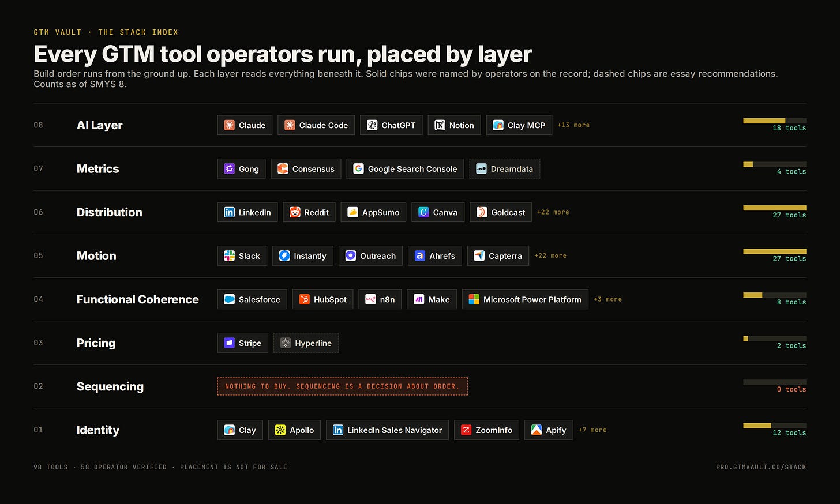This screenshot has height=504, width=840.
Task: Select the Distribution row title
Action: pyautogui.click(x=109, y=212)
